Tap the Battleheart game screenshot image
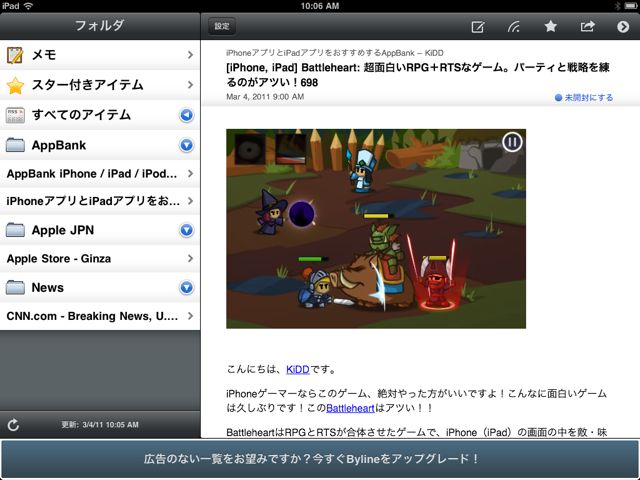Screen dimensions: 640x480 (376, 229)
